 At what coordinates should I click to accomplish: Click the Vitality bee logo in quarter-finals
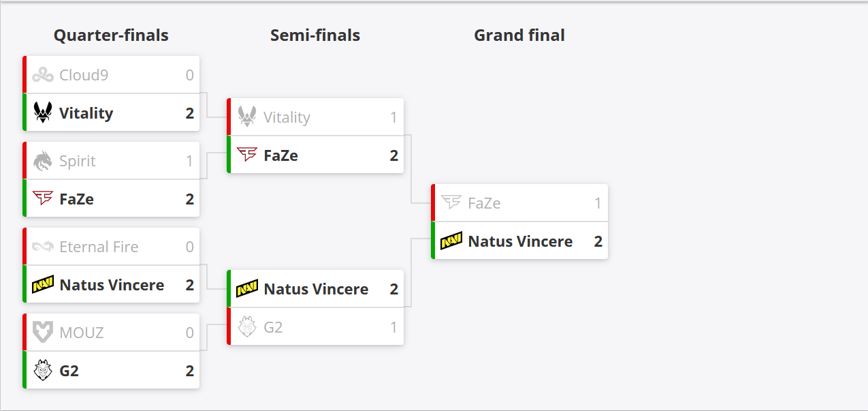pos(43,113)
